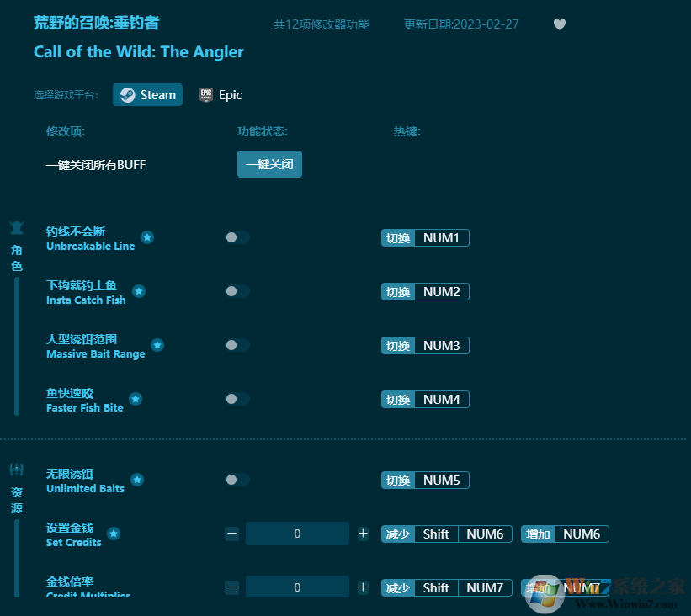The width and height of the screenshot is (691, 616).
Task: Enable the Massive Bait Range switch
Action: [x=237, y=345]
